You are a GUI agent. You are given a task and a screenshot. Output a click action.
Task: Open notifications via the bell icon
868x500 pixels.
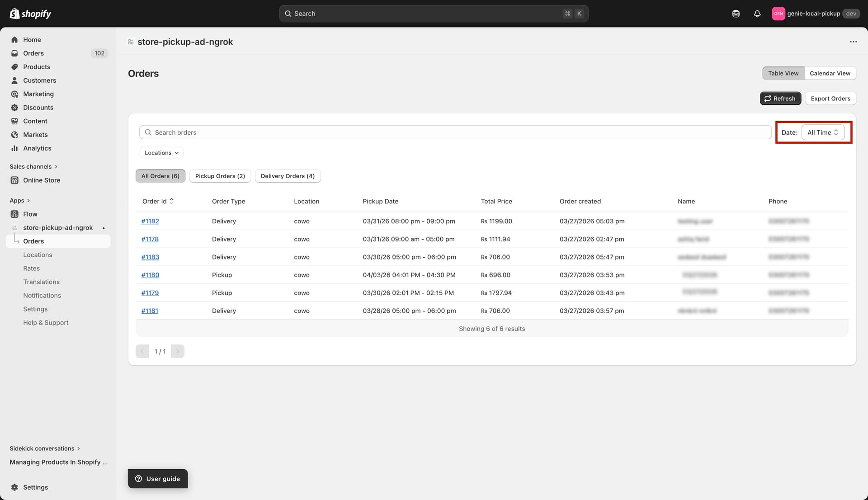point(757,14)
